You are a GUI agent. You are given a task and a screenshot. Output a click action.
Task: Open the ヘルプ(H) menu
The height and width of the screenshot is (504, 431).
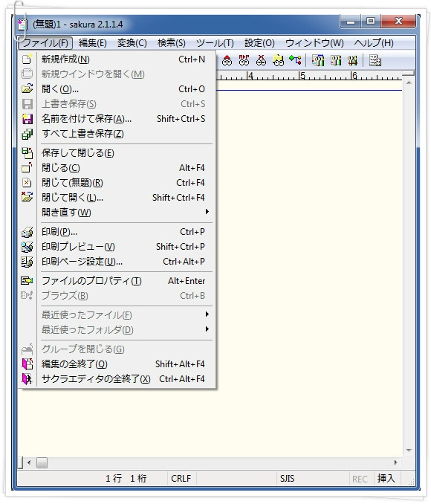[x=374, y=43]
